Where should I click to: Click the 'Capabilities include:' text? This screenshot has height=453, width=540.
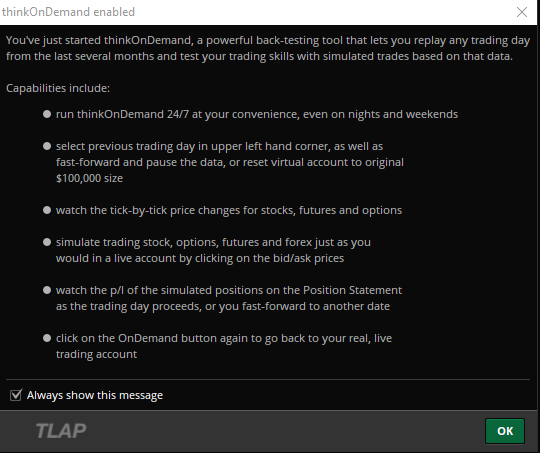click(x=58, y=88)
